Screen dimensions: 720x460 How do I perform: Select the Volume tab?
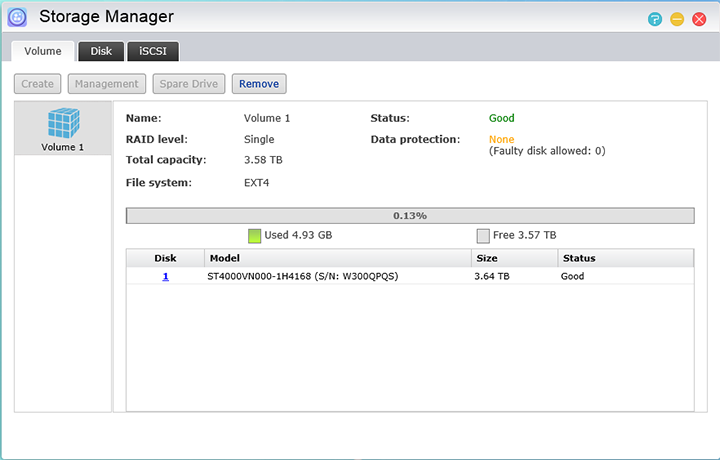43,51
